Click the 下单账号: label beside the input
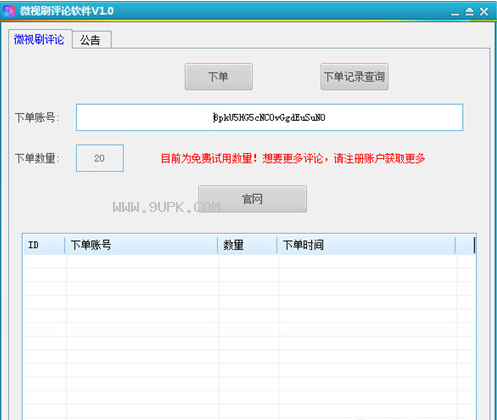This screenshot has width=497, height=420. (x=37, y=117)
